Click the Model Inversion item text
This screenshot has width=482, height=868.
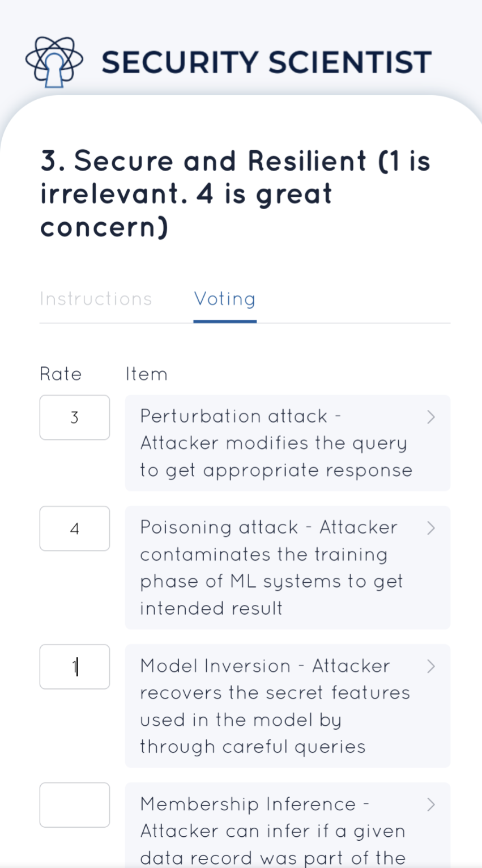pos(275,706)
